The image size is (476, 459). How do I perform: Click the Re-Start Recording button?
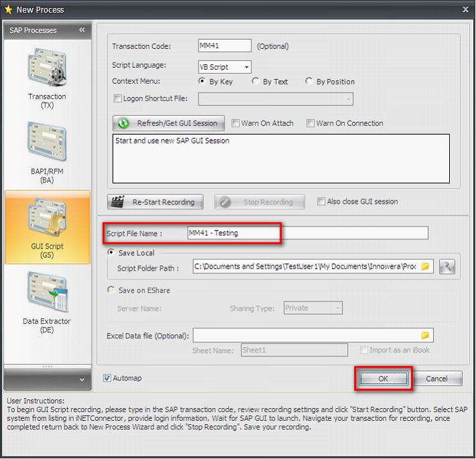[156, 202]
